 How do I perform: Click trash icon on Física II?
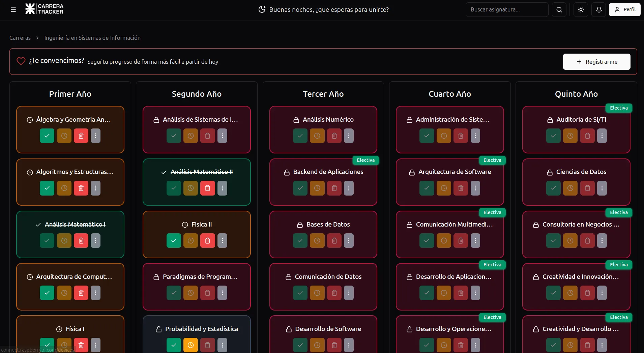[x=208, y=241]
